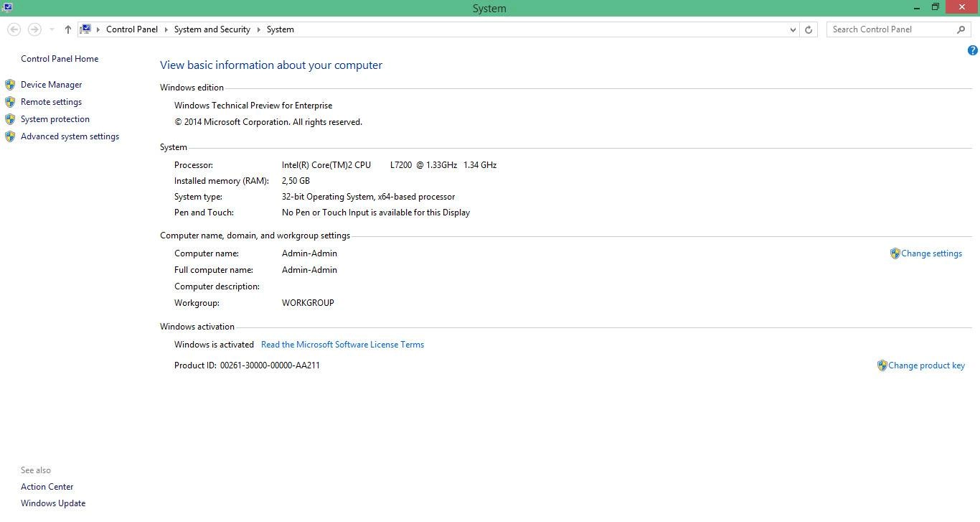The width and height of the screenshot is (980, 522).
Task: Open Help with the question mark icon
Action: point(973,50)
